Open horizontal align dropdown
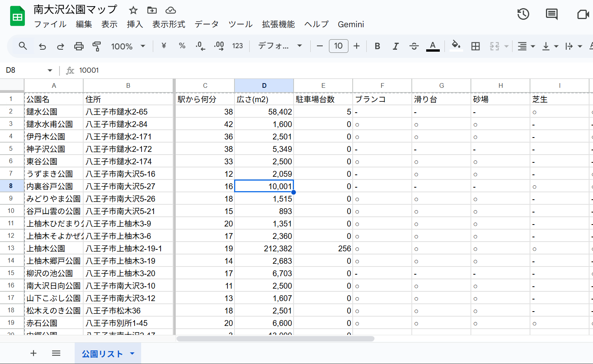 527,46
